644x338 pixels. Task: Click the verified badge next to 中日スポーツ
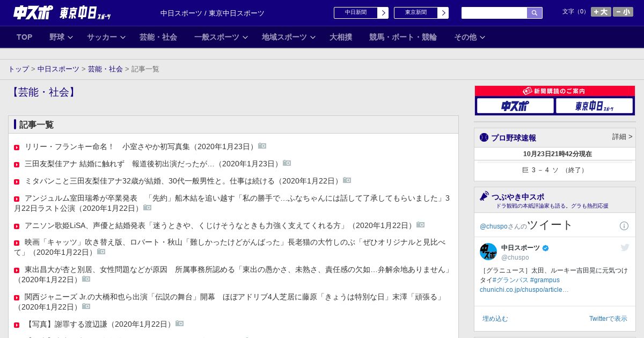(x=546, y=248)
